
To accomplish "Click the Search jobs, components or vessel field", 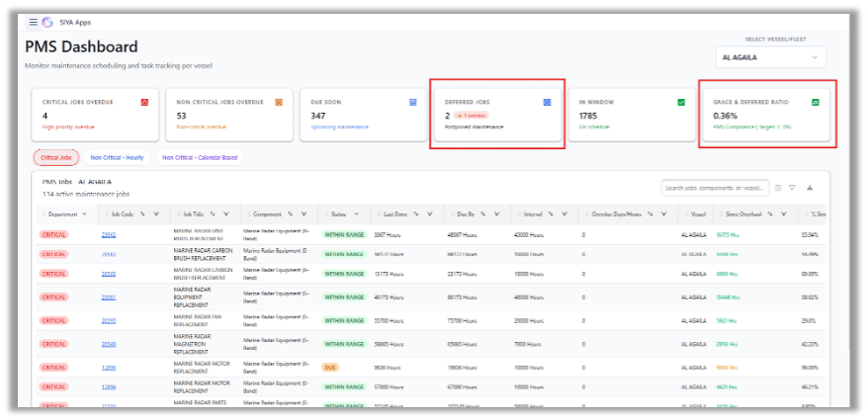I will [x=715, y=188].
